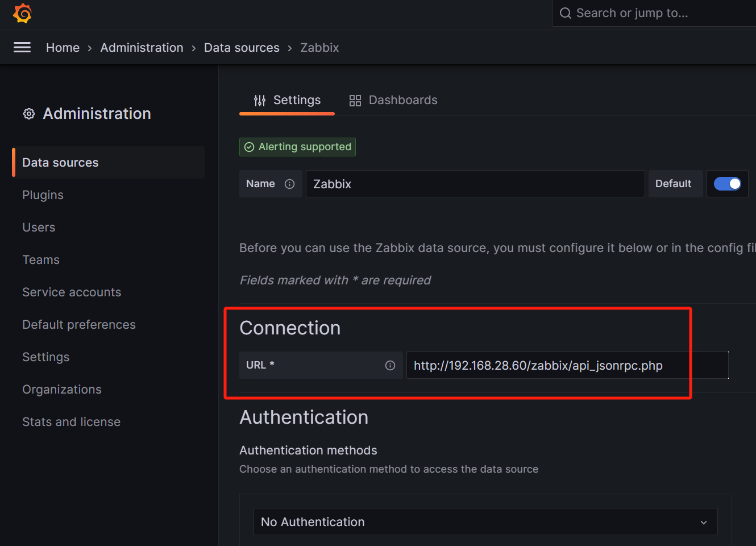This screenshot has width=756, height=546.
Task: Click the Connection section heading
Action: [290, 328]
